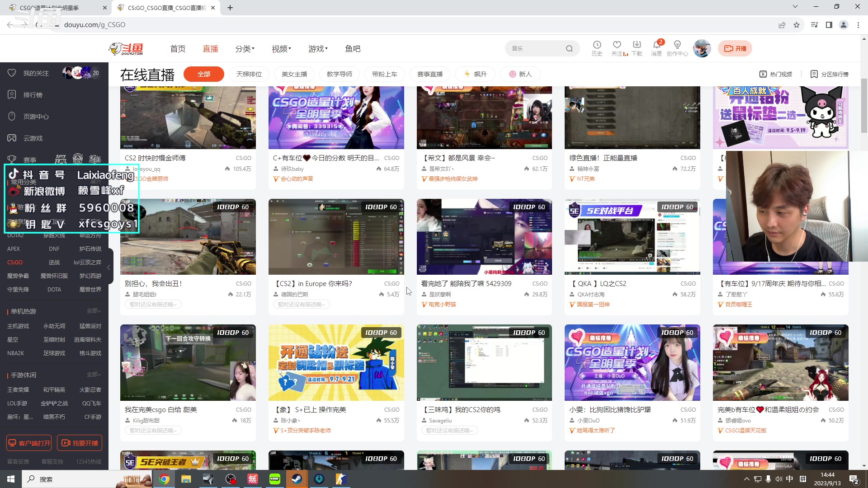Open the followed streamers heart icon

pyautogui.click(x=617, y=45)
